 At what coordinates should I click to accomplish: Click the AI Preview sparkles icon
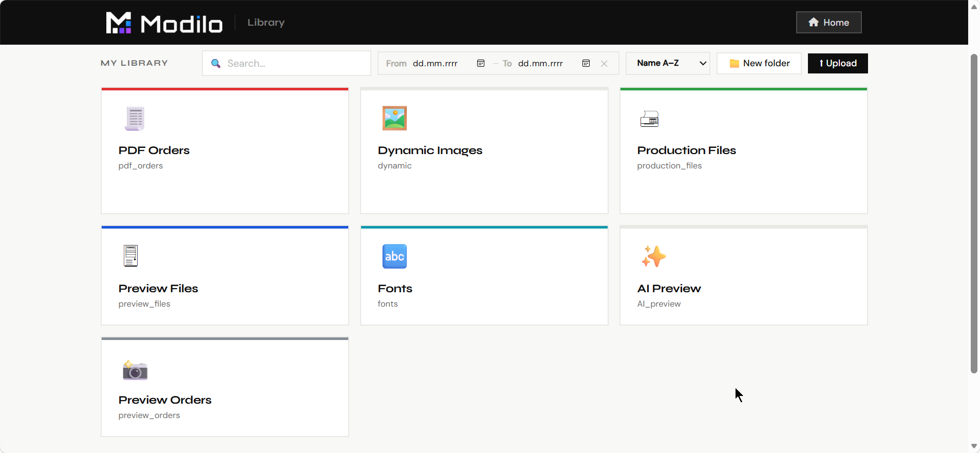653,256
